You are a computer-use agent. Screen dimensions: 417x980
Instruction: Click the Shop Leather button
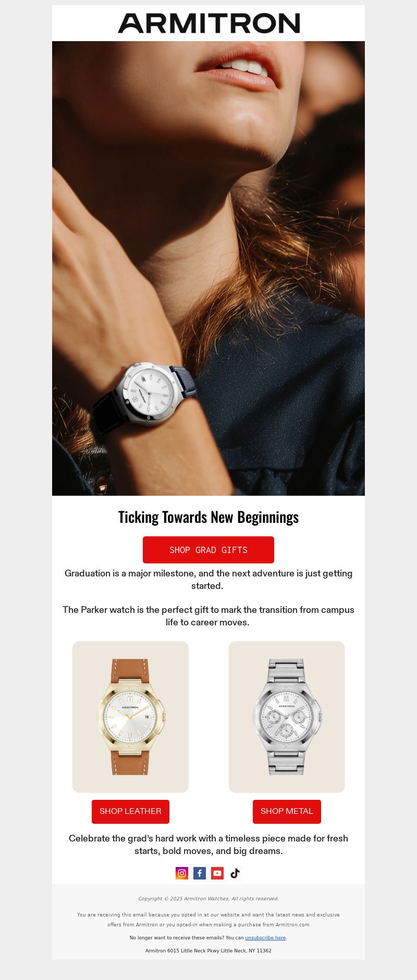(x=130, y=811)
